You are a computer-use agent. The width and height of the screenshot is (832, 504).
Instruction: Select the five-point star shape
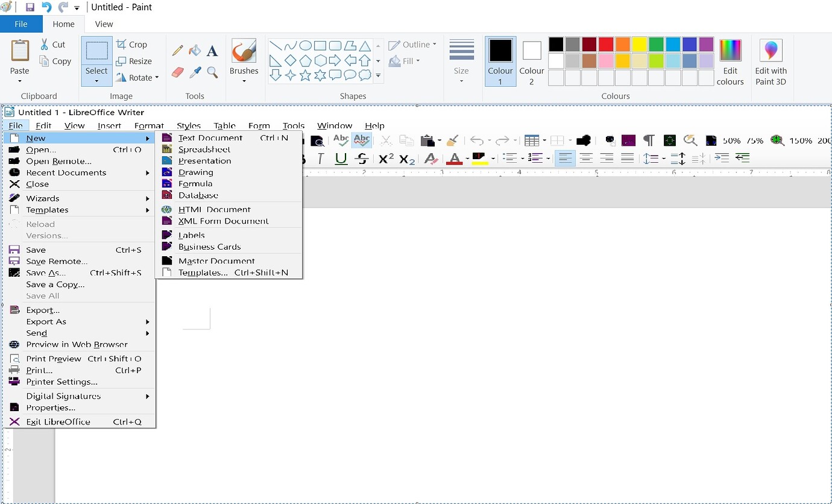tap(305, 75)
